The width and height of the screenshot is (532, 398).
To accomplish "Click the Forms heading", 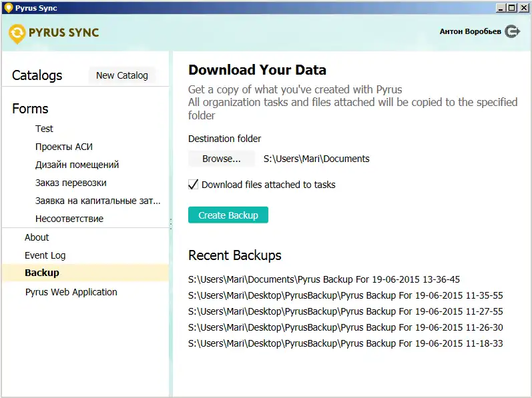I will 30,109.
